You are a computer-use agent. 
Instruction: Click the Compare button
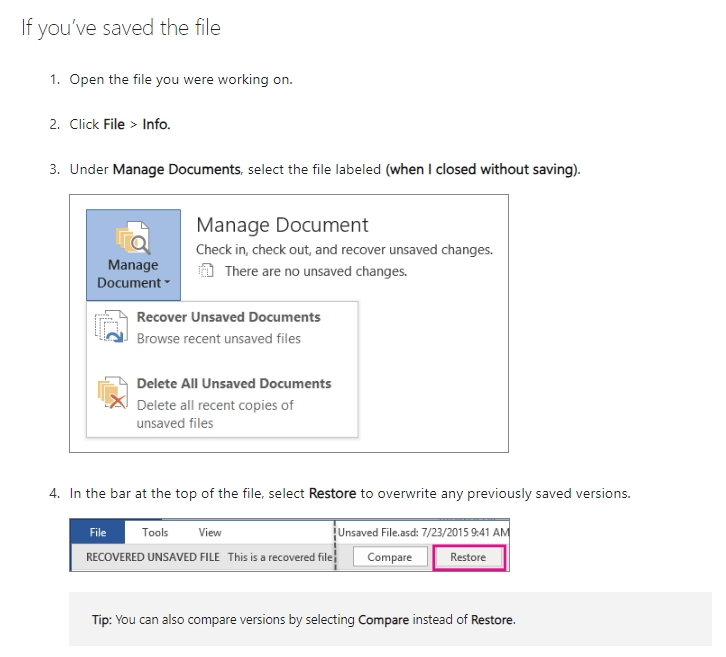tap(389, 557)
